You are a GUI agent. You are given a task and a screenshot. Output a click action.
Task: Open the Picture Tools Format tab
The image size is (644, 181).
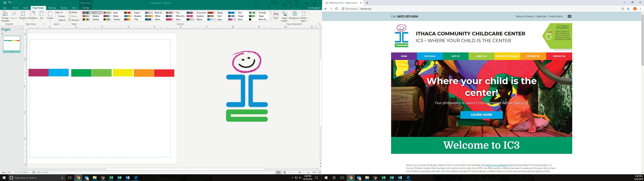[86, 8]
